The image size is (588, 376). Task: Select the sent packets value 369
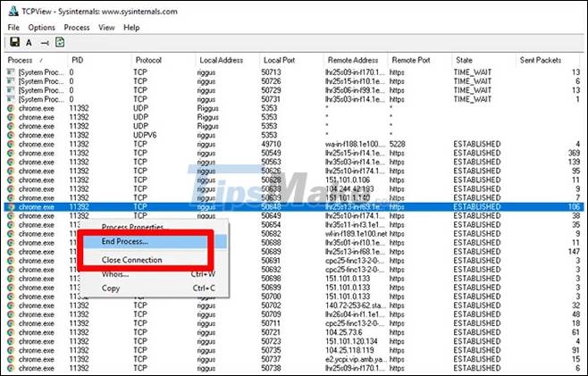coord(574,153)
